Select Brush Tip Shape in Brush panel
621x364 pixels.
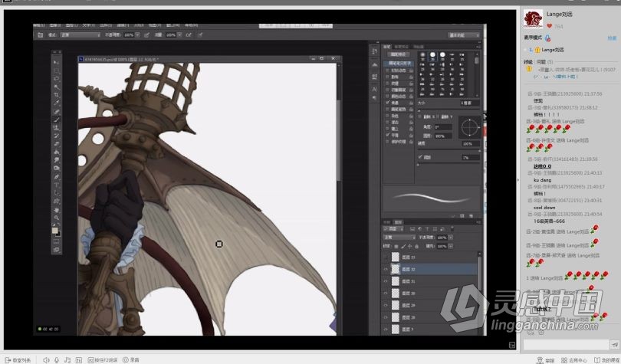(399, 64)
